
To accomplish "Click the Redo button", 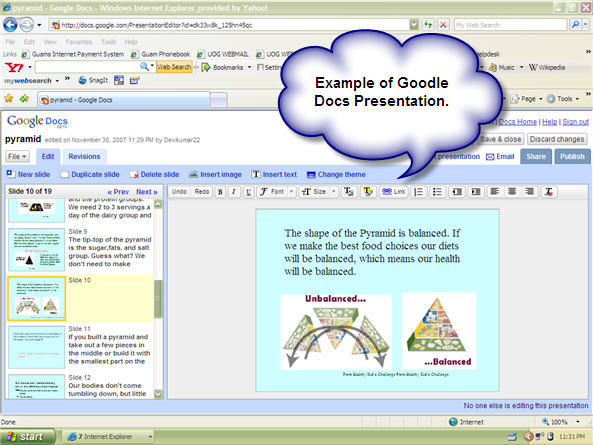I will tap(202, 192).
